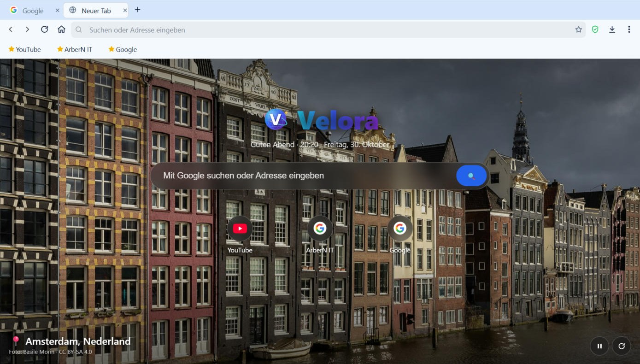Screen dimensions: 640x364
Task: Open the downloads icon
Action: pos(612,29)
